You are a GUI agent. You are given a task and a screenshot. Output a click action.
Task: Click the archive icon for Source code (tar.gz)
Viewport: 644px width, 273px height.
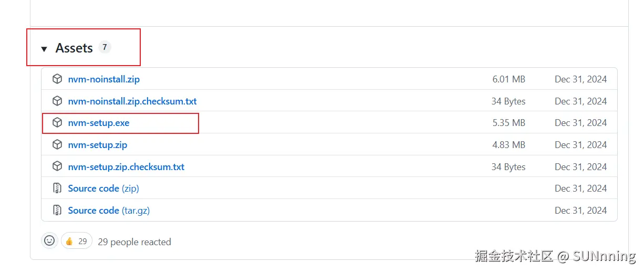(x=57, y=211)
